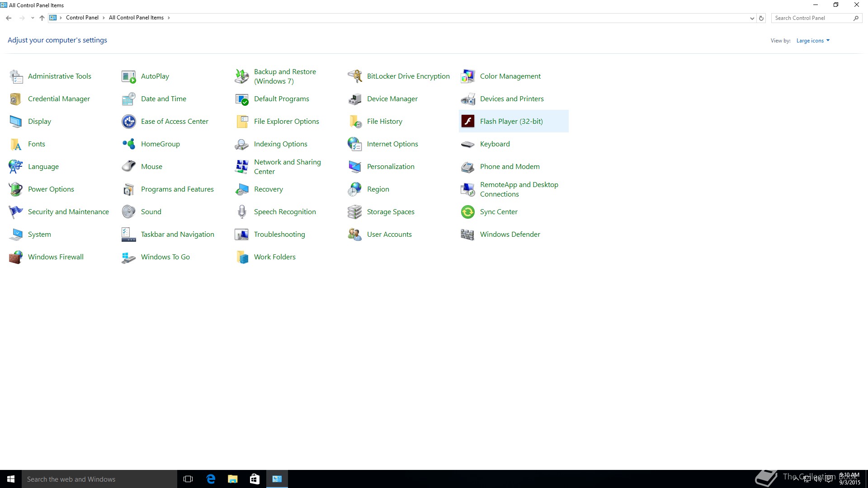Open the Credential Manager safe icon

(x=16, y=99)
